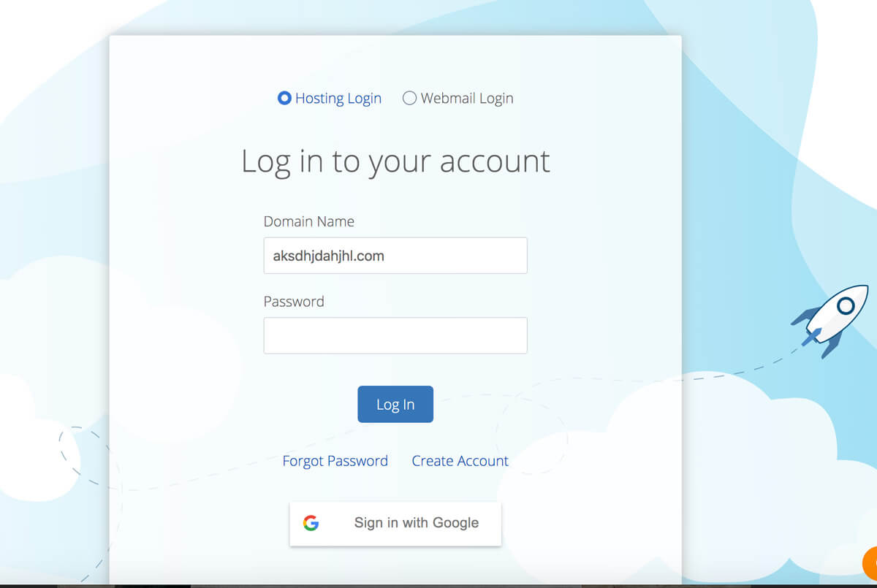Select the Webmail Login radio circle
The image size is (877, 588).
tap(409, 98)
